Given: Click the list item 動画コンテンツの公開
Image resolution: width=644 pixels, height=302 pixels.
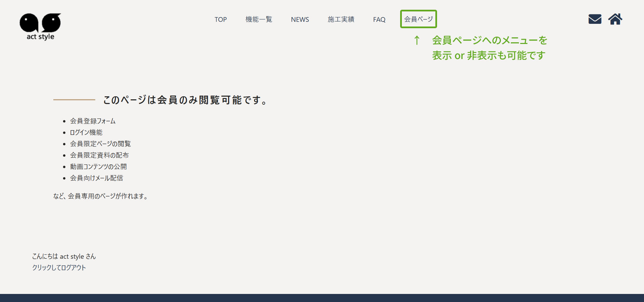Looking at the screenshot, I should tap(98, 166).
